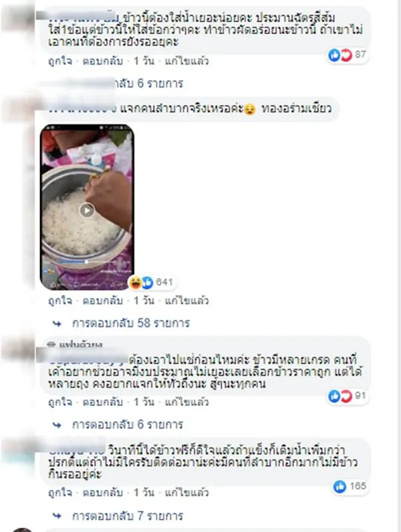Click the like and love reactions showing 91

(x=340, y=396)
